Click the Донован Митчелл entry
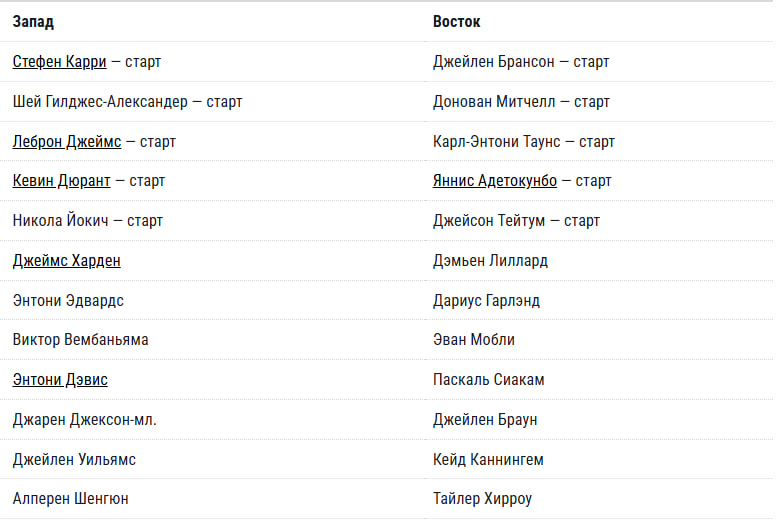The height and width of the screenshot is (521, 780). [520, 102]
